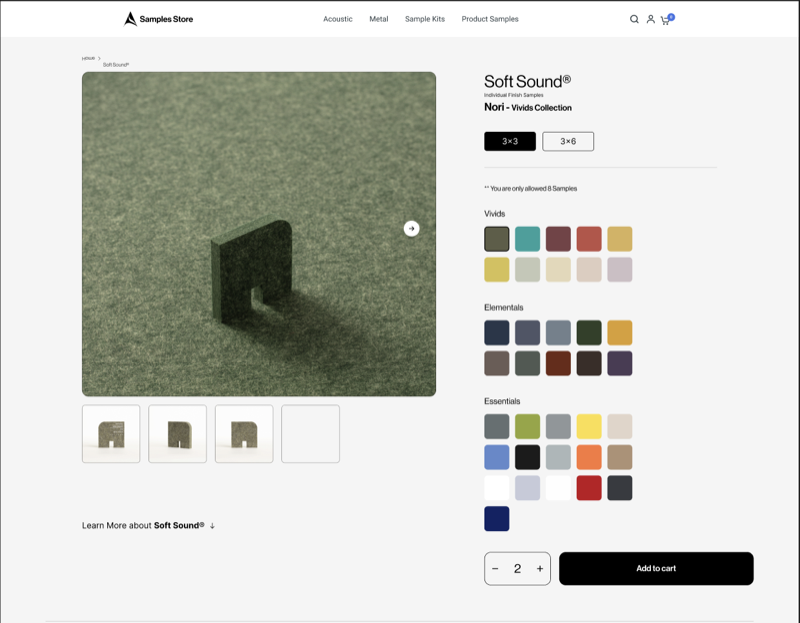Select the taupe Elementals swatch
800x623 pixels.
tap(496, 363)
